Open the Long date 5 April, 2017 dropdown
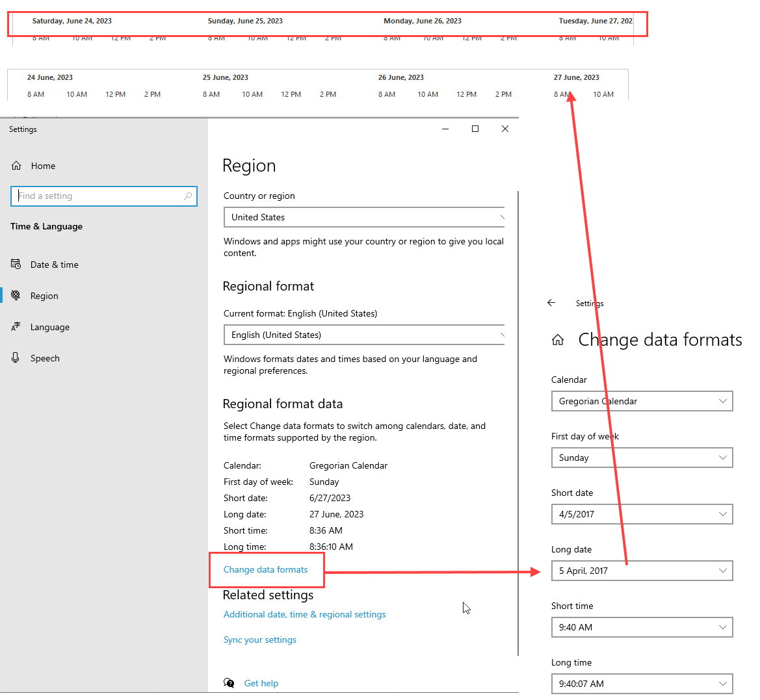Viewport: 760px width, 700px height. (642, 571)
